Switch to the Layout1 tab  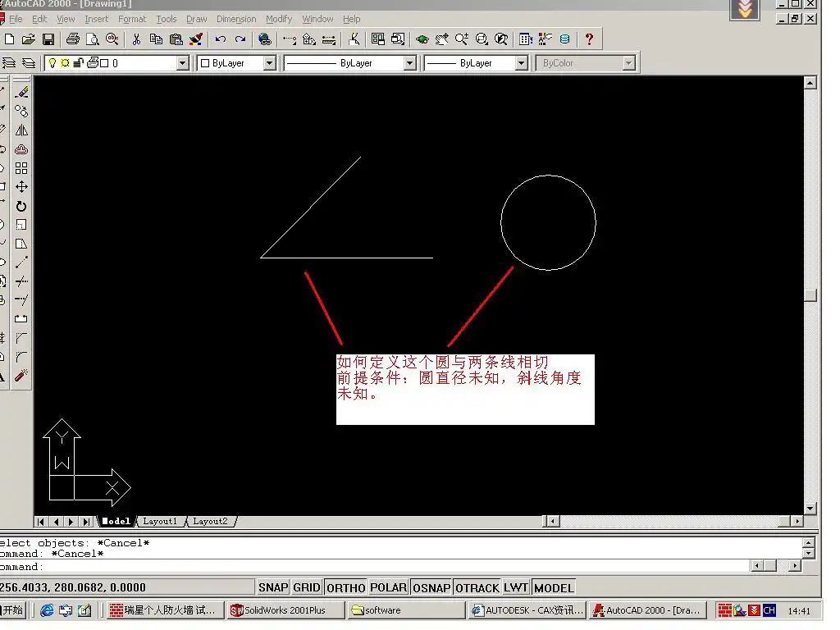click(x=160, y=521)
